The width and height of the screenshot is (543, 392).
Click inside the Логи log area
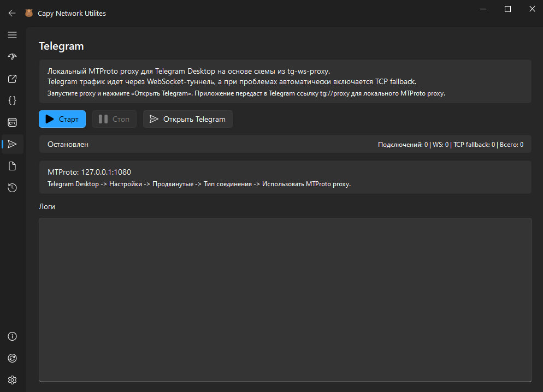(285, 300)
